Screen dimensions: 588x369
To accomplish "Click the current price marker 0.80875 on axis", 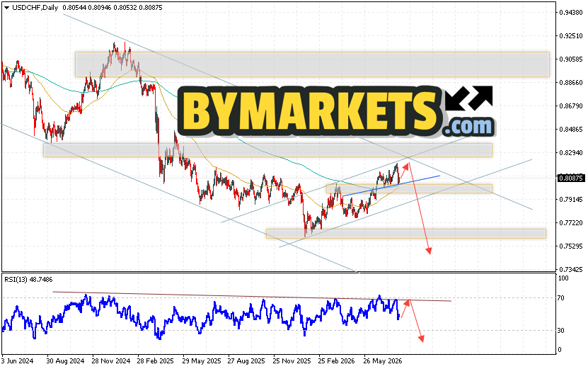I will 571,178.
